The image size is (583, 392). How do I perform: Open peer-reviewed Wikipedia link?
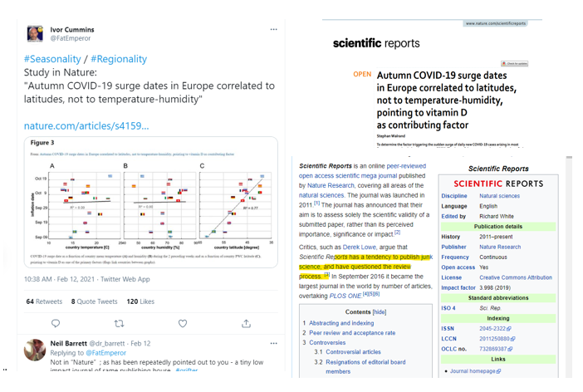pyautogui.click(x=406, y=166)
